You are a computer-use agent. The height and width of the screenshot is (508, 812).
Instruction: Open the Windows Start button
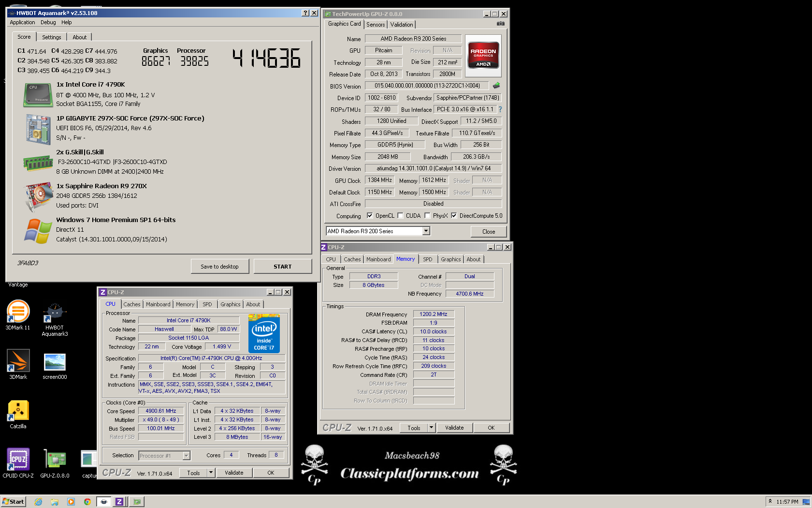[x=13, y=502]
